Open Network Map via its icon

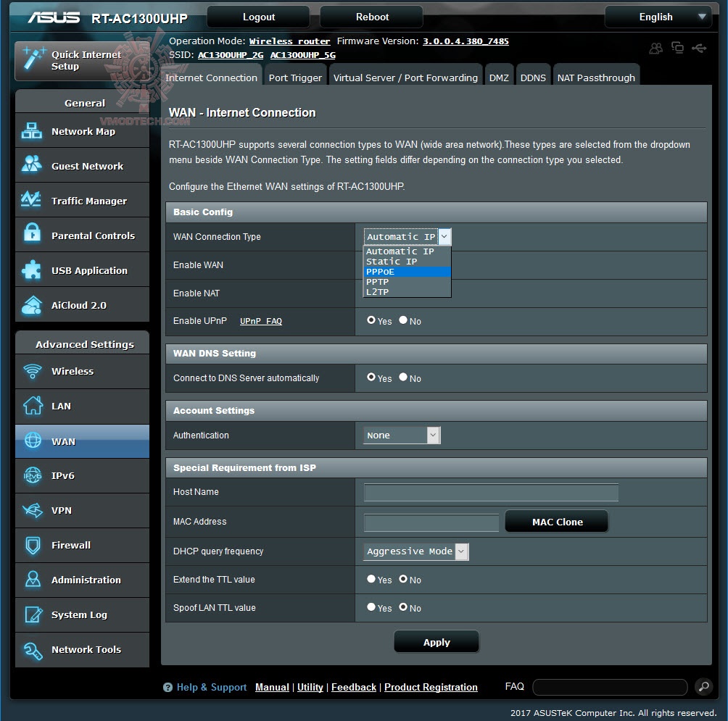(x=32, y=131)
